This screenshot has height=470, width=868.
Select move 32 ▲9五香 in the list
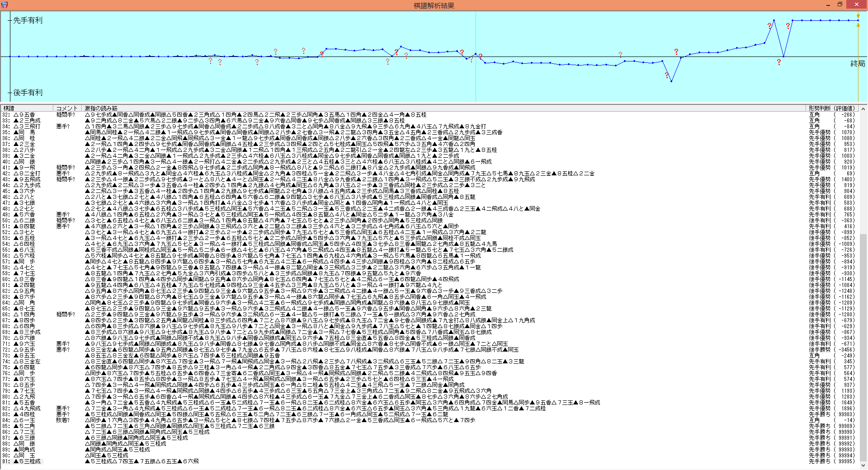coord(24,115)
